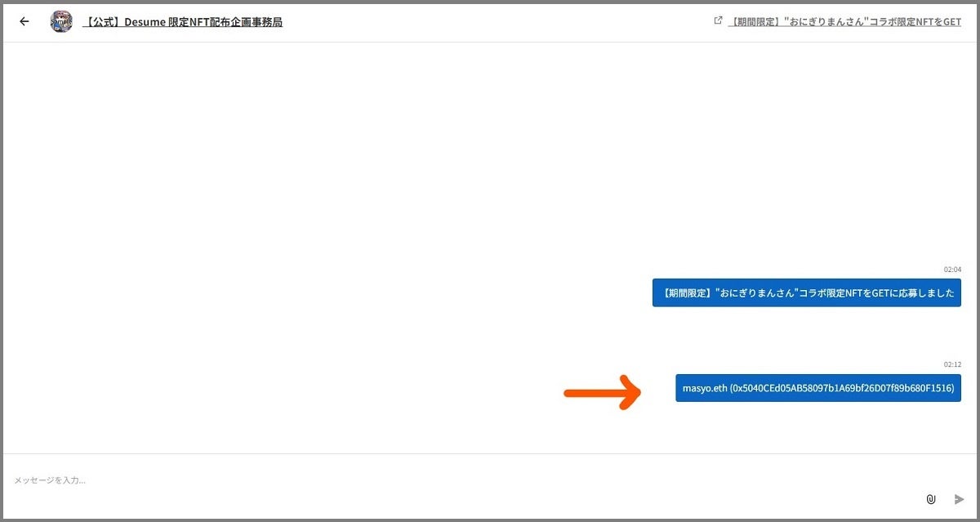Click the 02:12 timestamp
Image resolution: width=980 pixels, height=522 pixels.
952,364
